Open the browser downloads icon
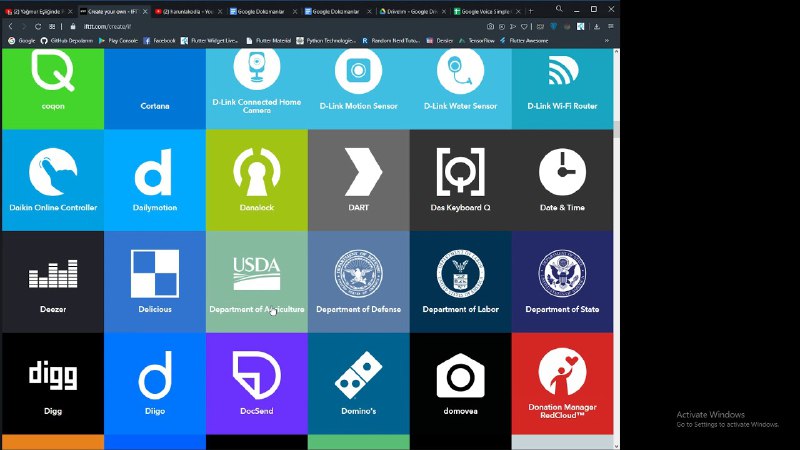Screen dimensions: 800x450 pos(596,27)
